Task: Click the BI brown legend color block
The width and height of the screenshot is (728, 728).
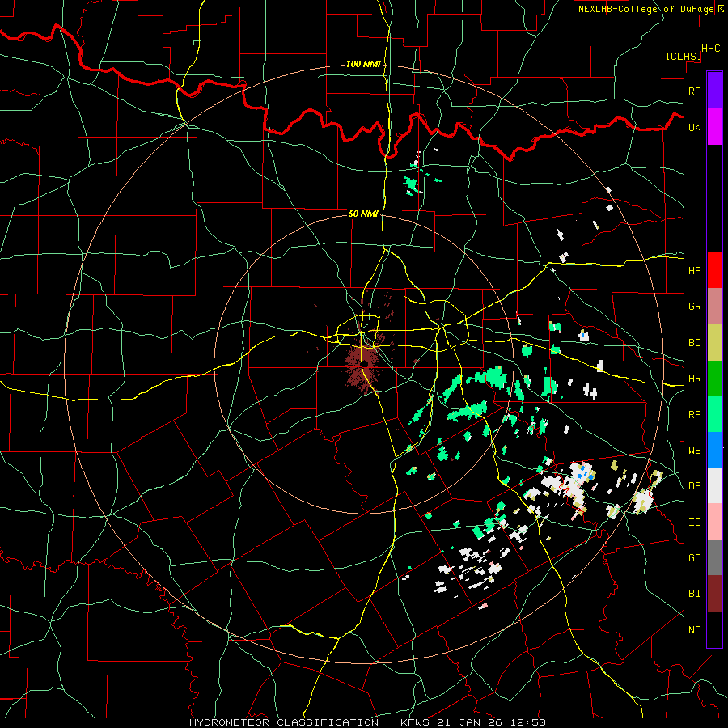Action: 714,594
